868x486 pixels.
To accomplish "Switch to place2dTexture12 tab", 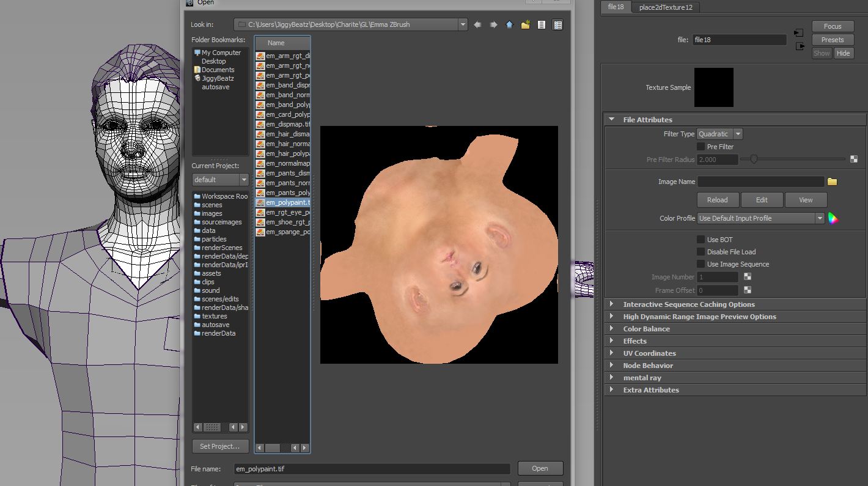I will point(666,7).
